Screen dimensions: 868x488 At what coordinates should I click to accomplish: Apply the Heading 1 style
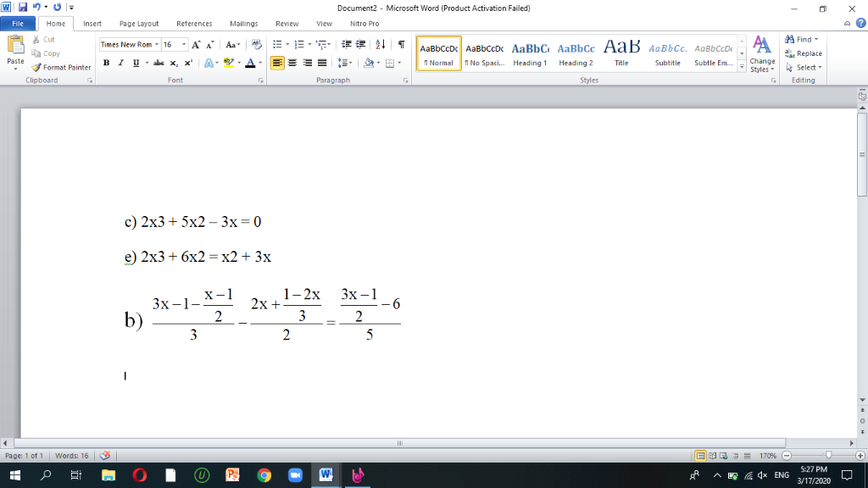[x=530, y=53]
